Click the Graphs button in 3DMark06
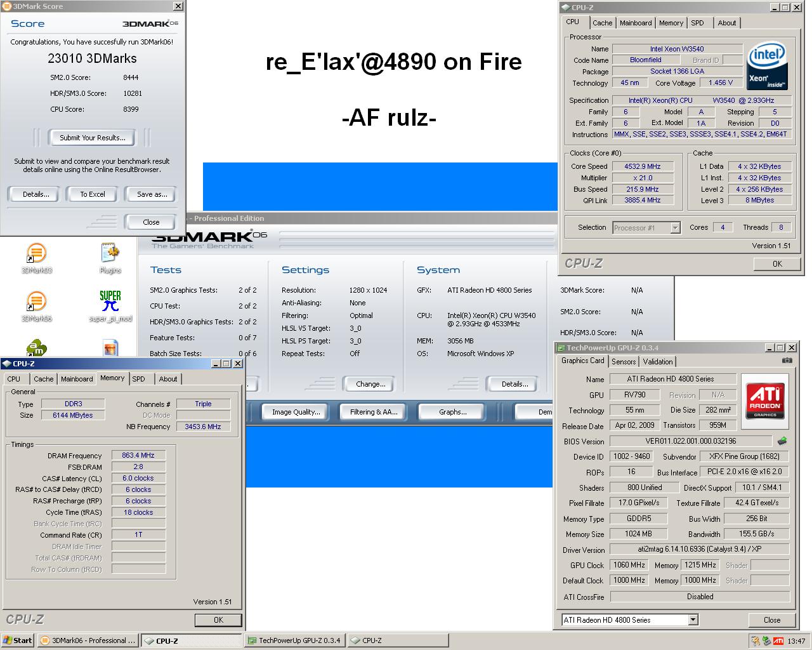The width and height of the screenshot is (812, 650). [452, 412]
